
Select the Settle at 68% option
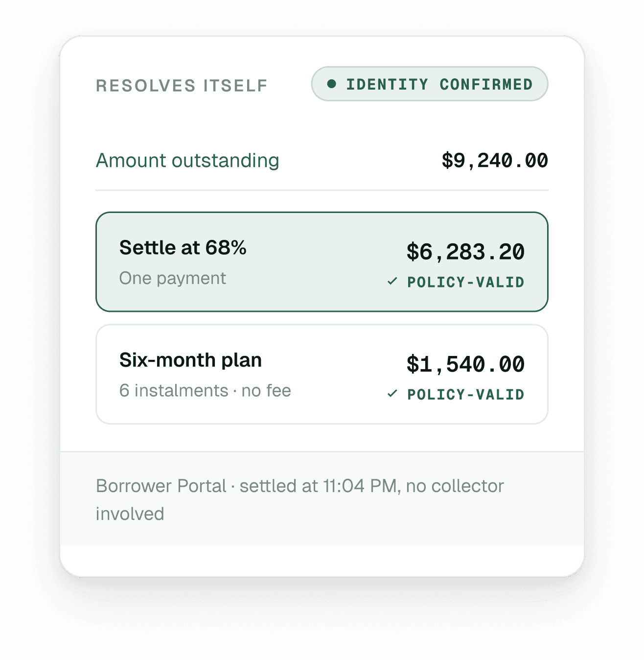(x=322, y=262)
